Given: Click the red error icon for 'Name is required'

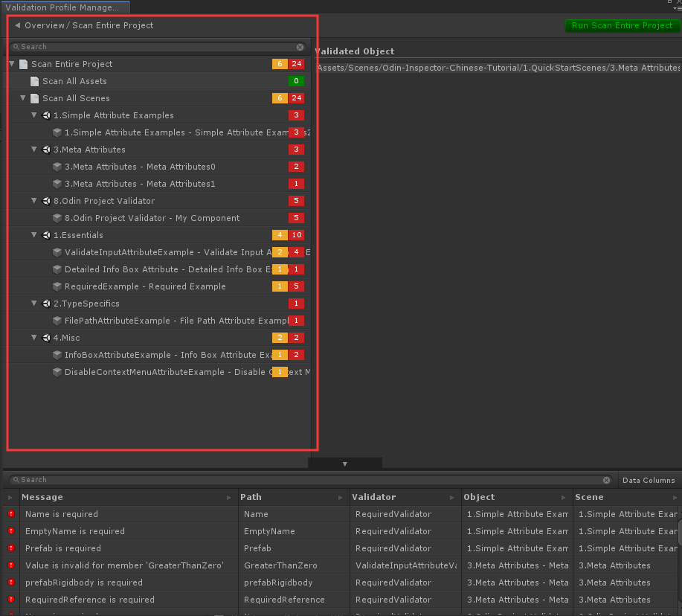Looking at the screenshot, I should [x=11, y=514].
